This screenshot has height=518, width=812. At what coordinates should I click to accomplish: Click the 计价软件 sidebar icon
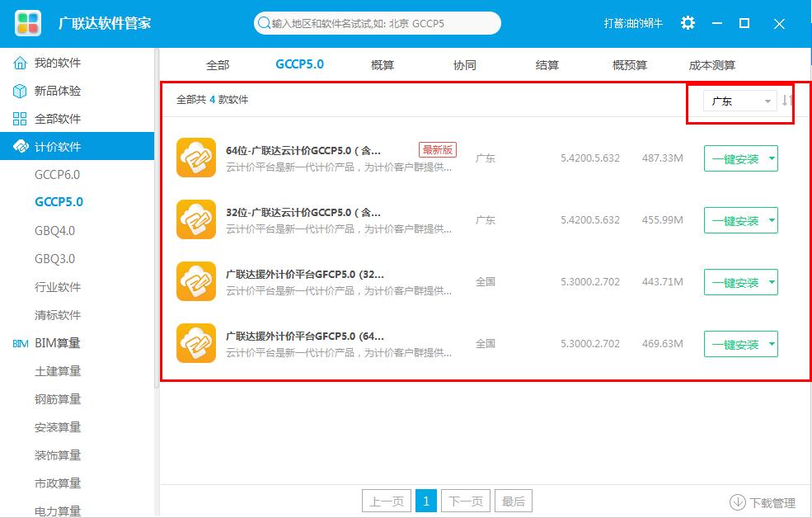click(20, 147)
